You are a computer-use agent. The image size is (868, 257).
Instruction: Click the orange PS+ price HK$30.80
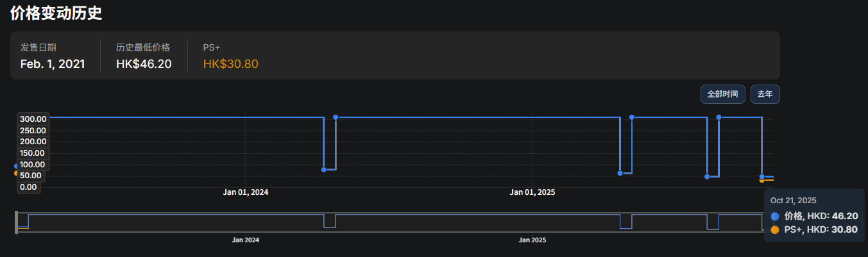click(x=230, y=64)
